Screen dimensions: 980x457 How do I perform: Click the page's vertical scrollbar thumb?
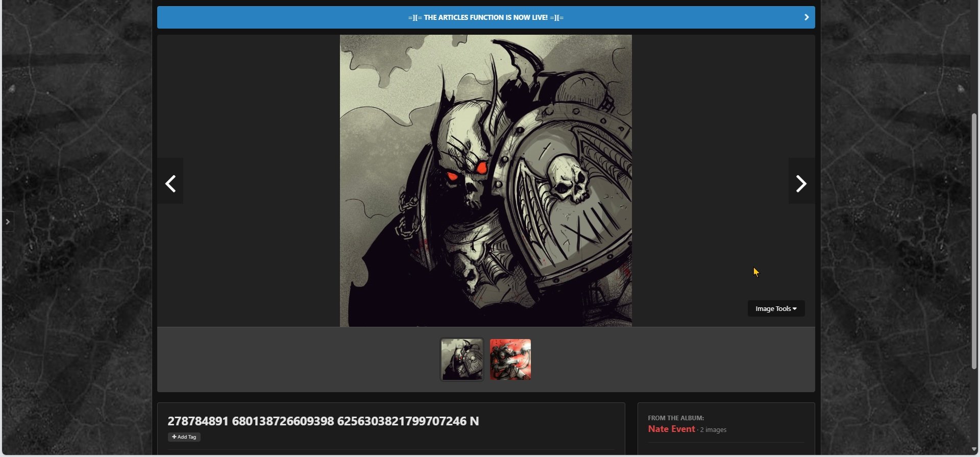point(974,240)
